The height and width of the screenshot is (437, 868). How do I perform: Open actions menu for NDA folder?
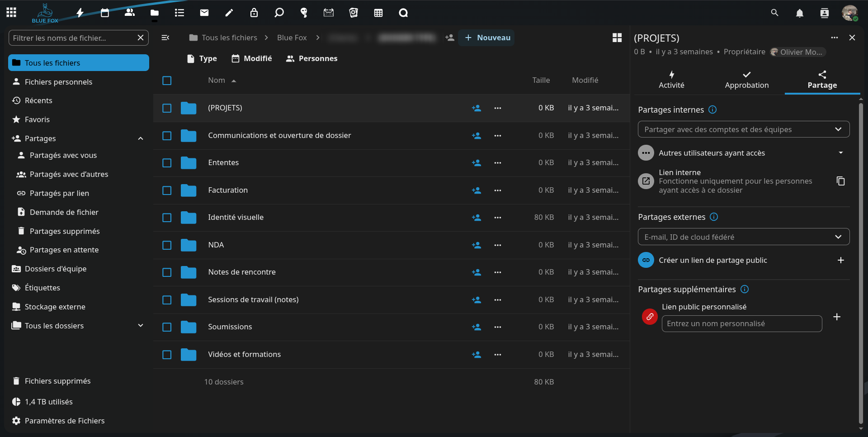[x=497, y=245]
